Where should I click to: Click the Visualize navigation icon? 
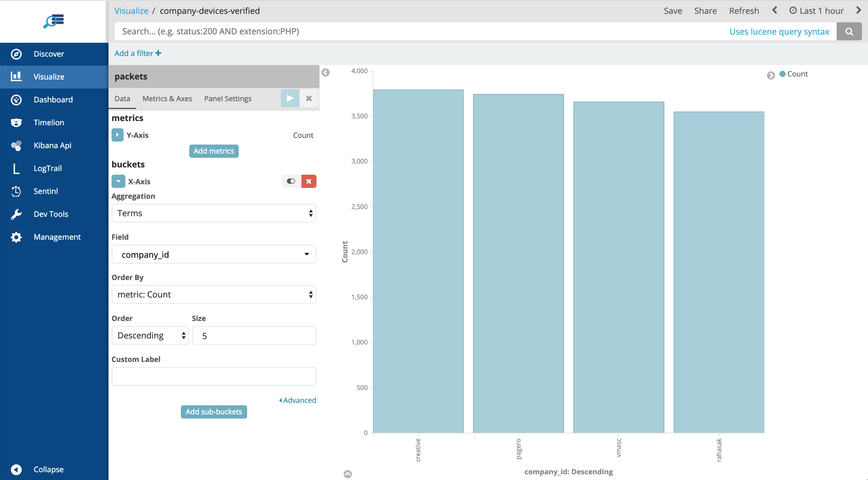(x=15, y=76)
